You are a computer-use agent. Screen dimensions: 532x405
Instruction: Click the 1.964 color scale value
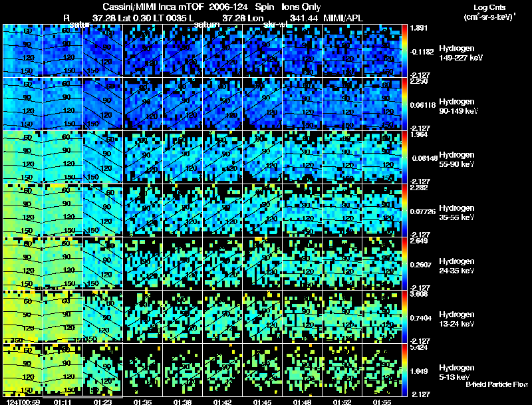[418, 134]
